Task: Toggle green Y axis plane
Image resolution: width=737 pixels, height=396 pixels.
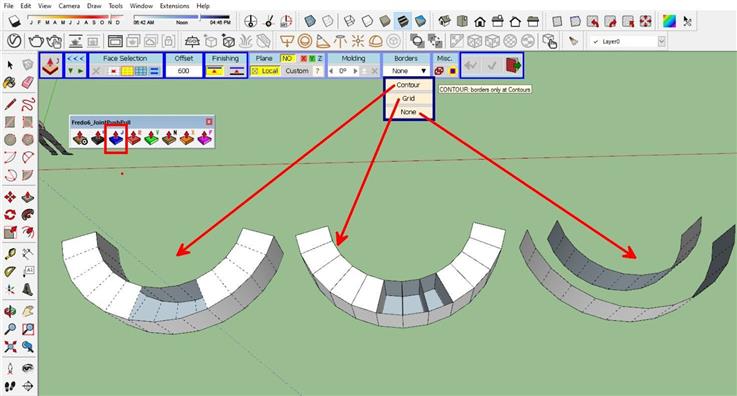Action: click(312, 59)
